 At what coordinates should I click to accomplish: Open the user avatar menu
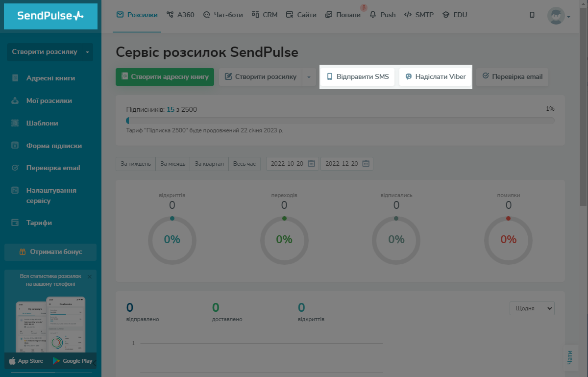click(559, 16)
